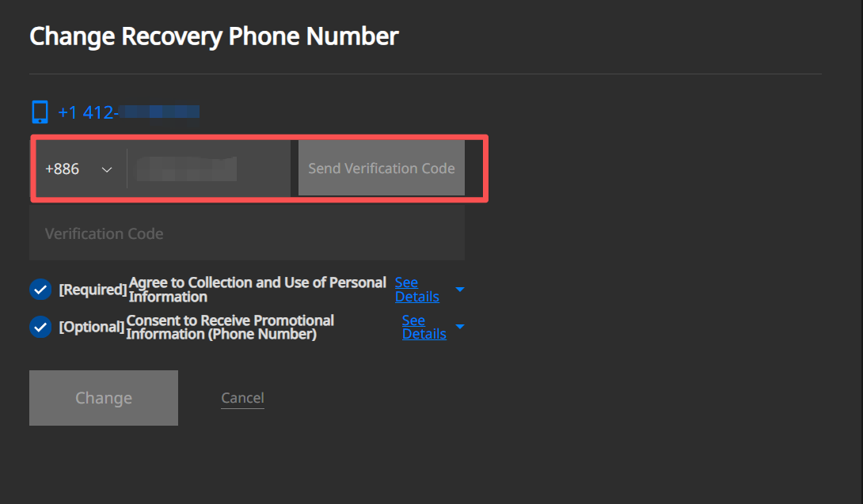Click the [Optional] tag text

[x=91, y=327]
